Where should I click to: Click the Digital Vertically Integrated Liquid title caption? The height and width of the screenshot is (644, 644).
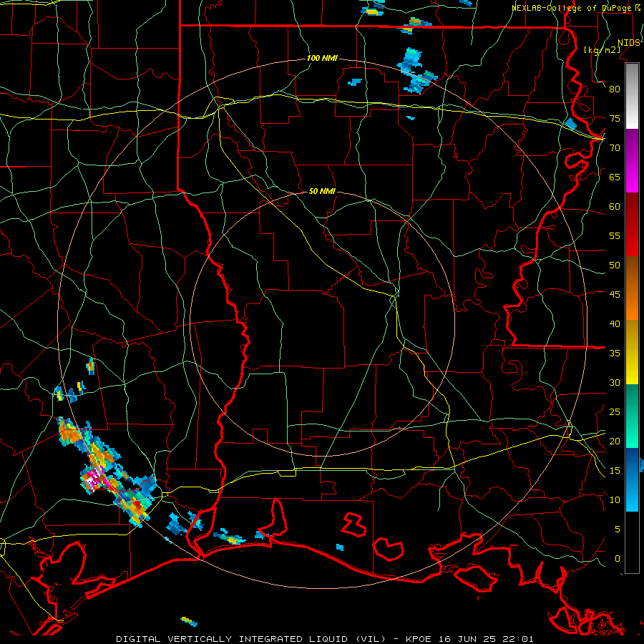(251, 639)
